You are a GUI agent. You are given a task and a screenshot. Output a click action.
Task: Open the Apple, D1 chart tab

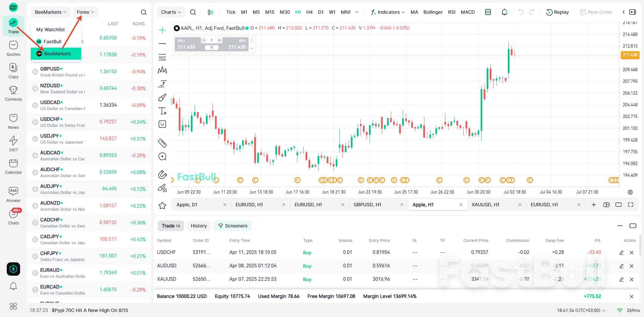pyautogui.click(x=187, y=205)
